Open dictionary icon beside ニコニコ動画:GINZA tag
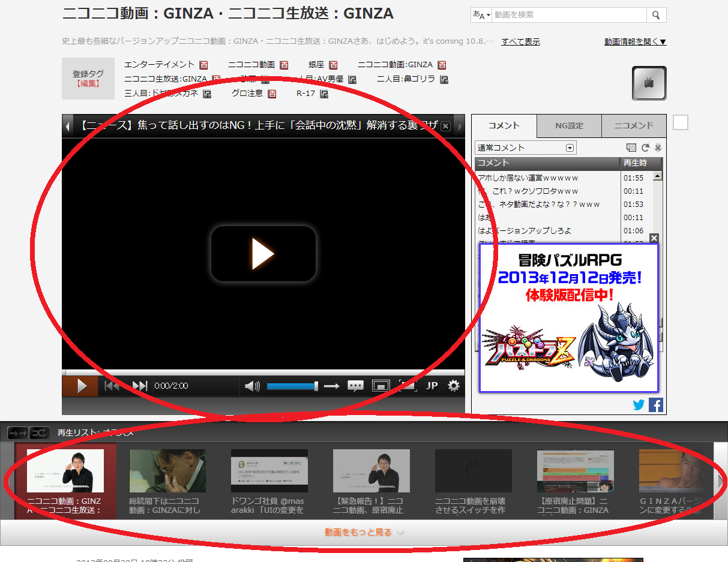The height and width of the screenshot is (562, 728). tap(442, 65)
